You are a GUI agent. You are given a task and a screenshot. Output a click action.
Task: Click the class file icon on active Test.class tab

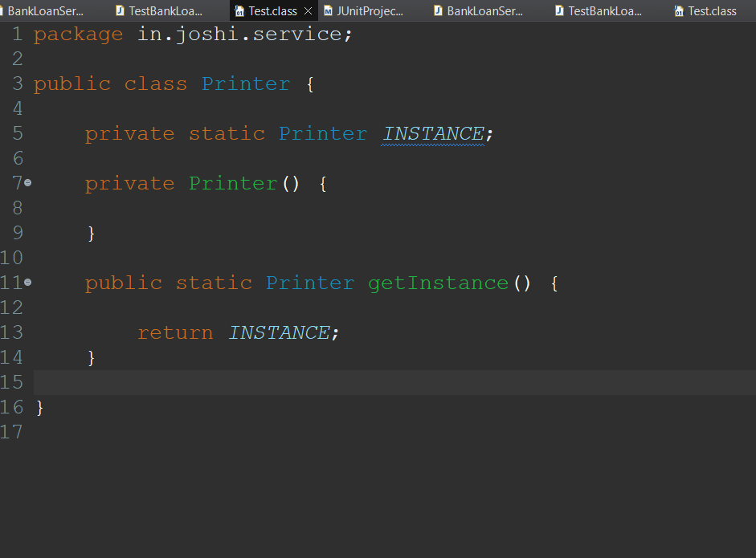[239, 11]
